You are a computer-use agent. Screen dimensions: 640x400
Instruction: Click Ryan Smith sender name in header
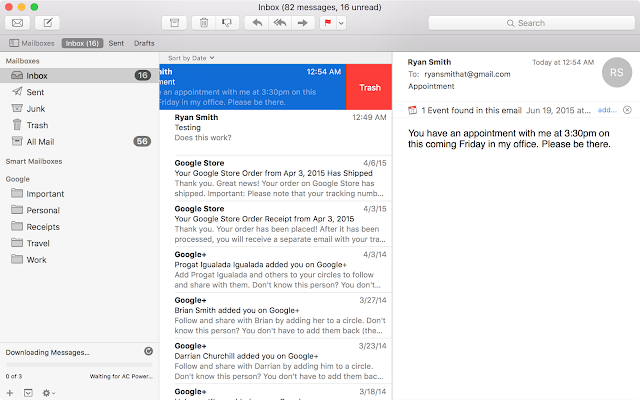point(429,62)
